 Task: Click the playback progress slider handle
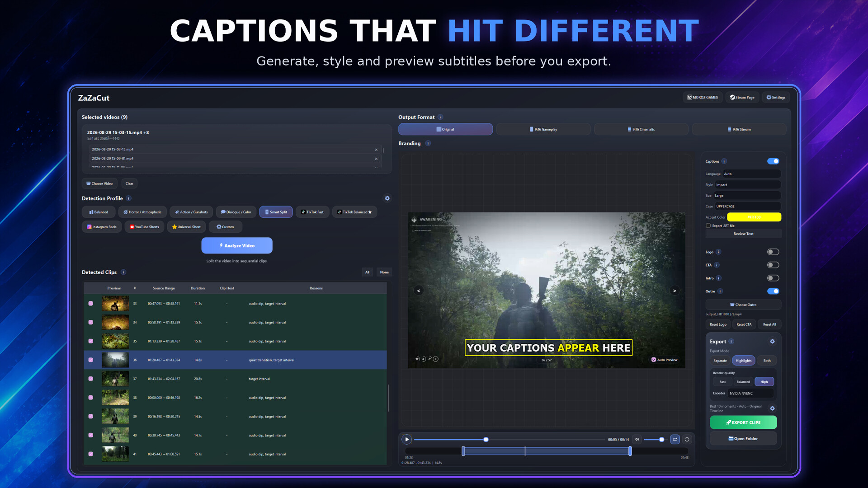[x=486, y=439]
